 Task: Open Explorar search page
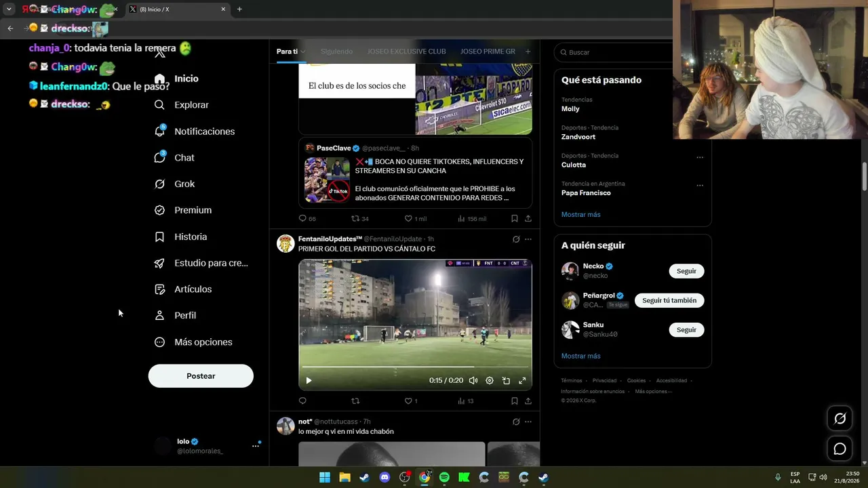[182, 105]
